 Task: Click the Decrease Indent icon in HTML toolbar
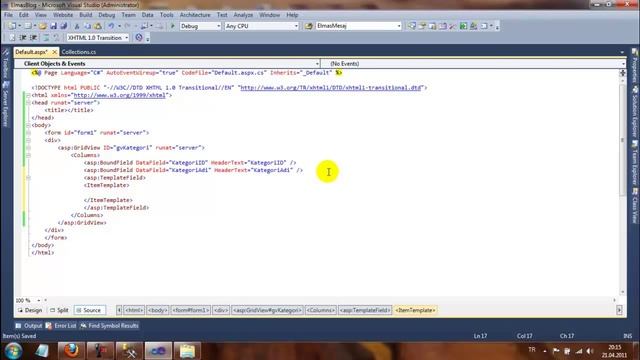pos(23,38)
